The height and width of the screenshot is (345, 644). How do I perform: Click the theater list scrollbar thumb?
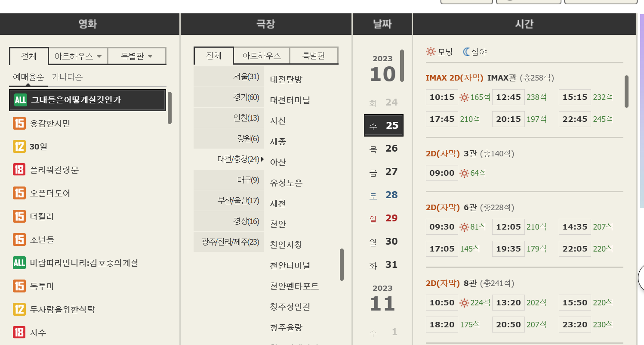click(x=342, y=264)
